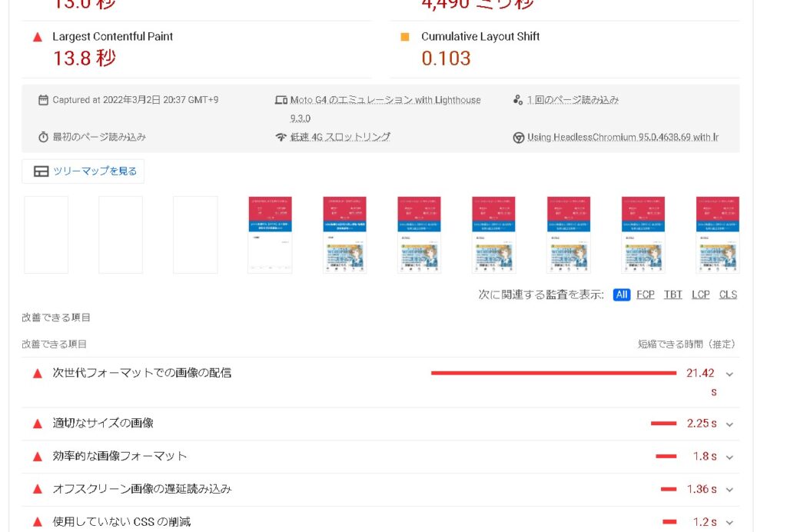This screenshot has height=532, width=787.
Task: Filter audits by FCP
Action: pos(646,294)
